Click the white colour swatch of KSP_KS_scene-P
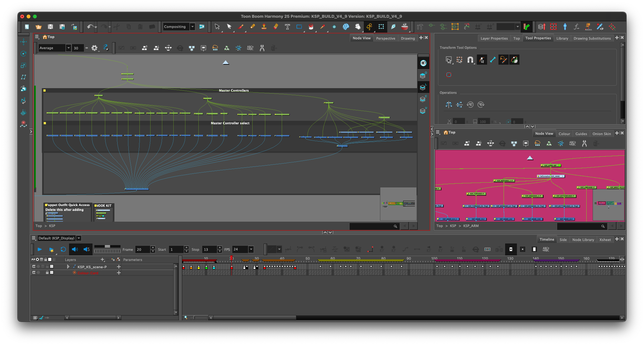The width and height of the screenshot is (644, 345). coord(52,267)
